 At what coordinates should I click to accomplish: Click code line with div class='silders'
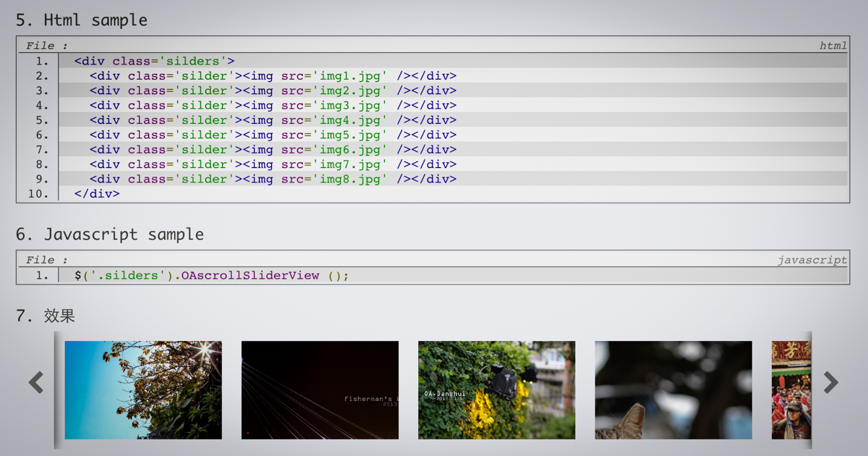coord(453,61)
